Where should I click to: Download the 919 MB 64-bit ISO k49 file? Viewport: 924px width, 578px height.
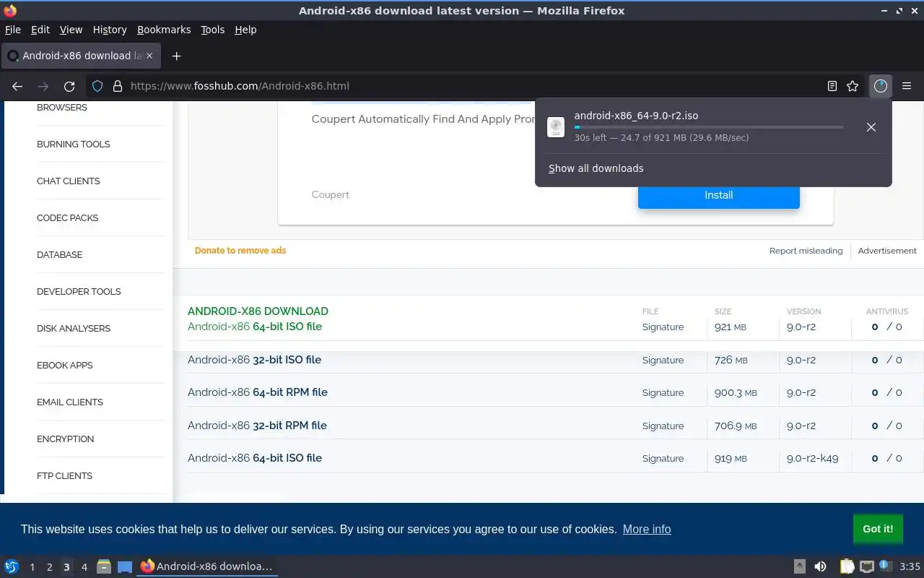coord(255,458)
